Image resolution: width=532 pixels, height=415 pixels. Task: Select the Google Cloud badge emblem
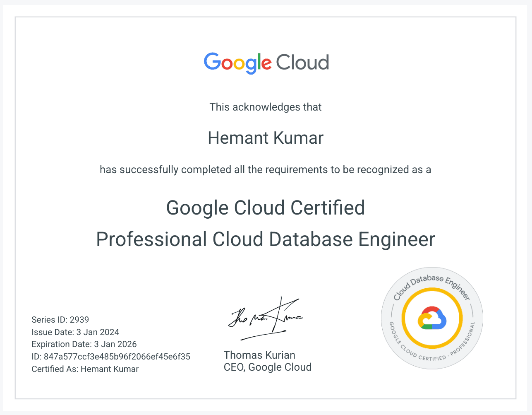point(431,318)
